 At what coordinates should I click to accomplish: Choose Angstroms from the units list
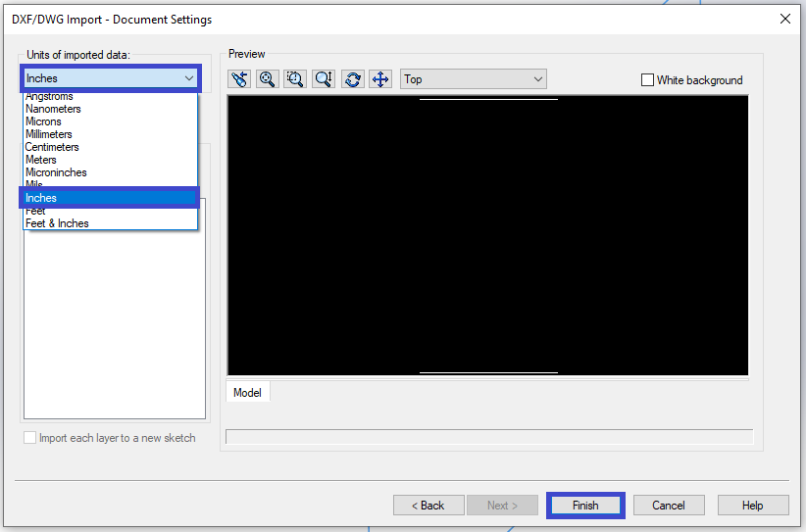point(110,97)
